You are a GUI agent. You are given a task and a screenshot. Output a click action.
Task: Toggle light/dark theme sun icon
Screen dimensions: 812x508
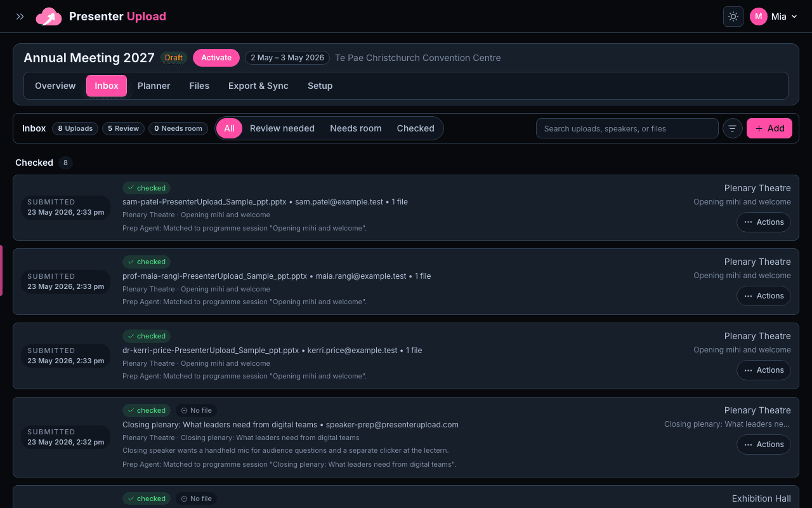[733, 17]
